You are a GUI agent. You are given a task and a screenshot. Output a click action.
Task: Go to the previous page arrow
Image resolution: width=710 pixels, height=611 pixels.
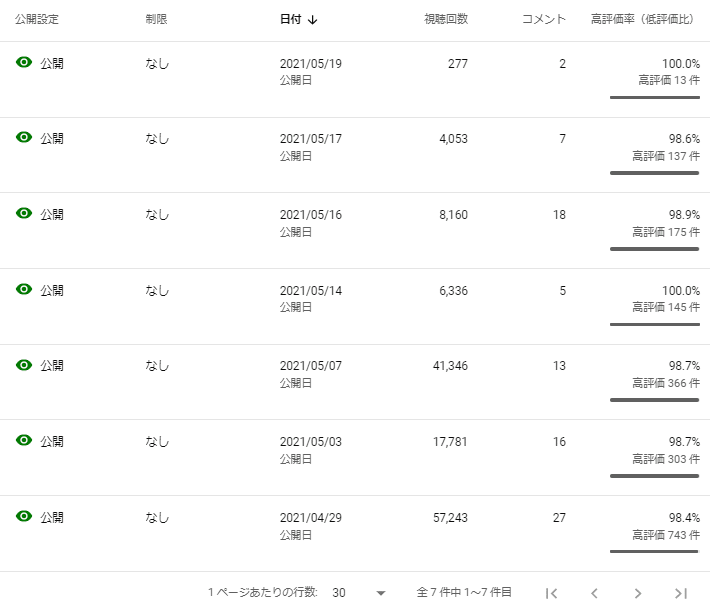tap(594, 592)
